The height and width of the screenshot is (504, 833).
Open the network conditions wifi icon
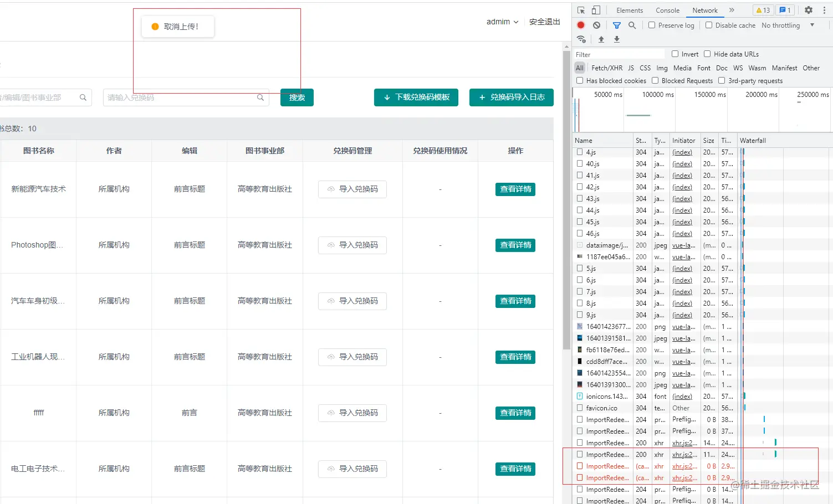click(581, 39)
